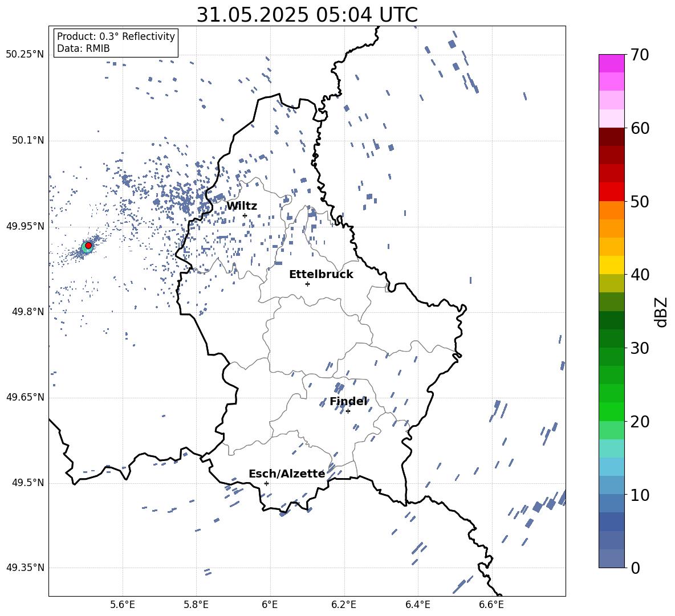Click the dark maroon colorbar segment below 60
675x616 pixels.
611,137
